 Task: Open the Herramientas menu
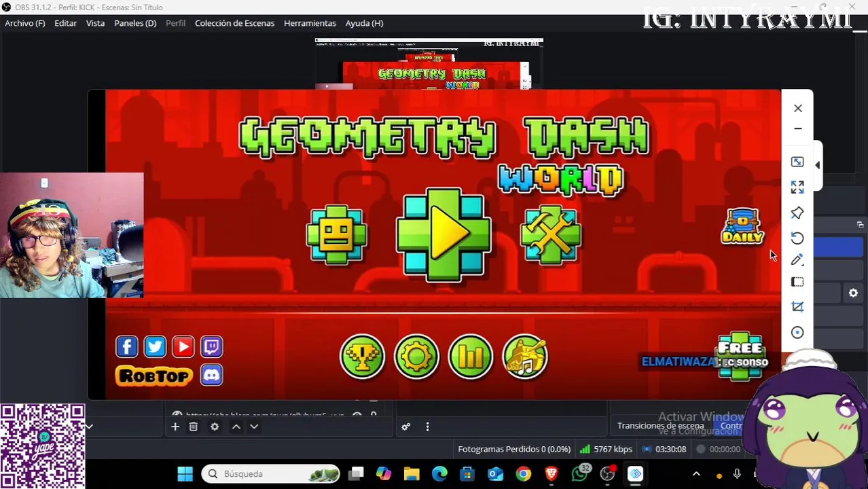tap(310, 23)
